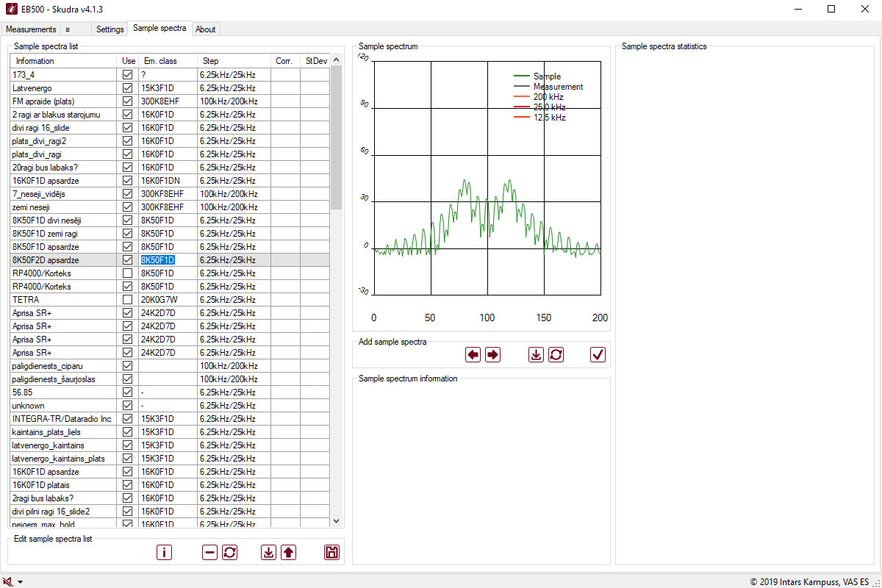Click the info icon under Edit sample spectra list
This screenshot has width=882, height=588.
(164, 552)
